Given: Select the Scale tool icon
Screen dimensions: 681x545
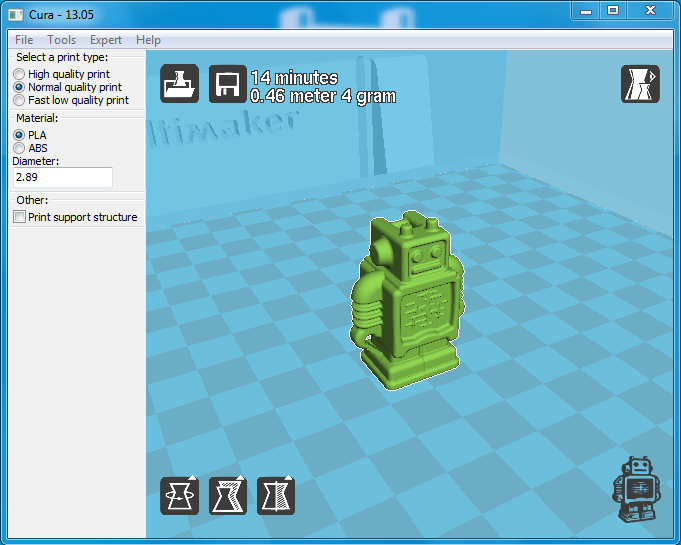Looking at the screenshot, I should [228, 495].
